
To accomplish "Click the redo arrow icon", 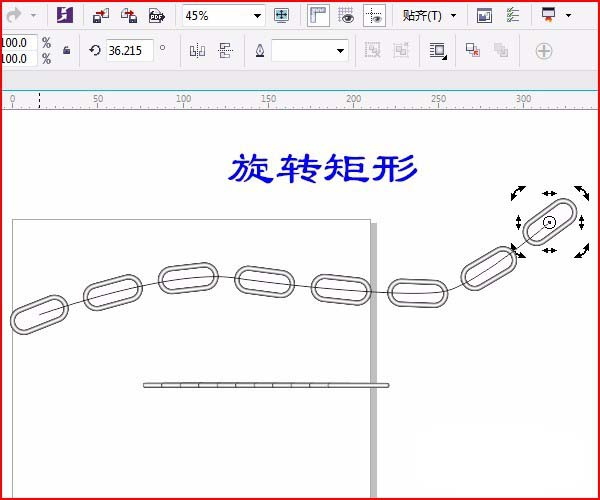I will tap(13, 16).
